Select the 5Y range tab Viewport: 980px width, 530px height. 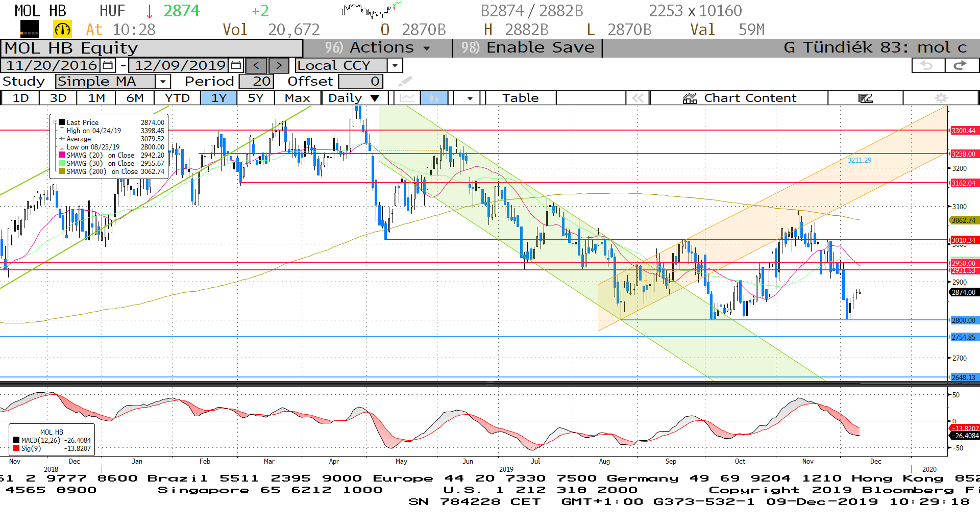[256, 98]
